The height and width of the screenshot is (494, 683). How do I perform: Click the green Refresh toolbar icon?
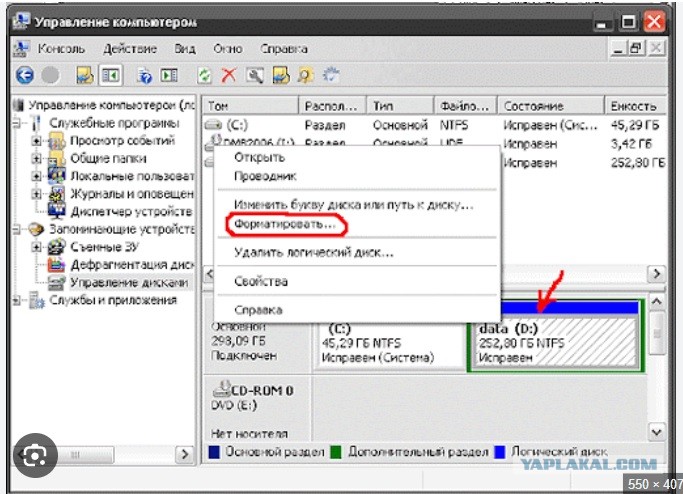point(204,75)
